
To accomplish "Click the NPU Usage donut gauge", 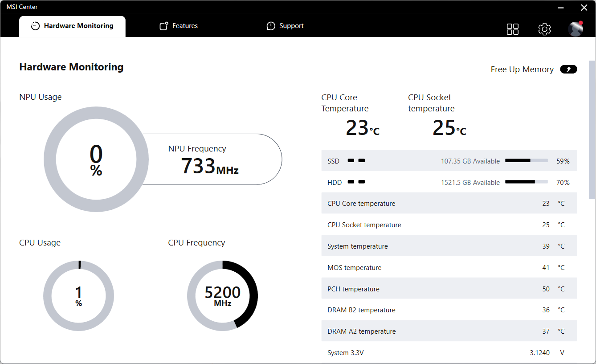I will pos(96,159).
